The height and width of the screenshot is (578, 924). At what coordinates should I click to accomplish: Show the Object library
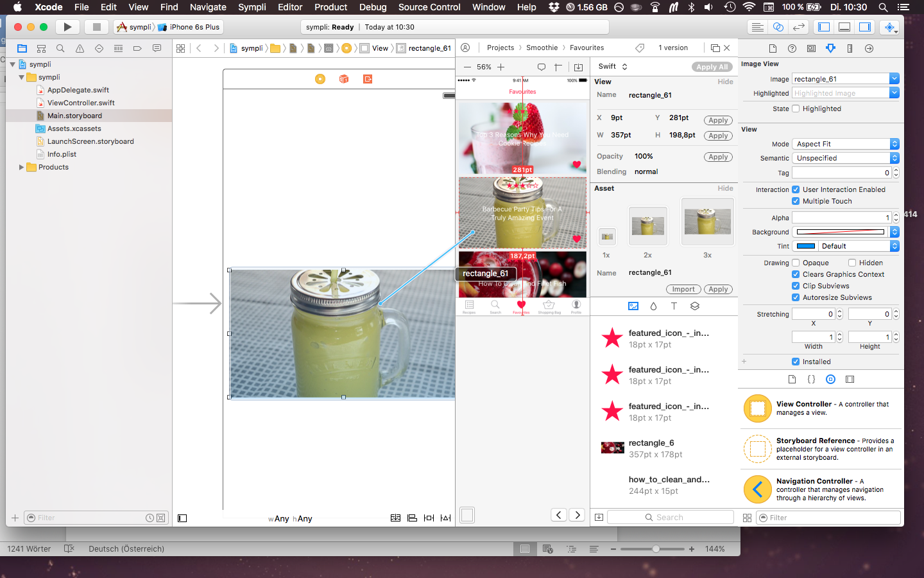[x=830, y=379]
